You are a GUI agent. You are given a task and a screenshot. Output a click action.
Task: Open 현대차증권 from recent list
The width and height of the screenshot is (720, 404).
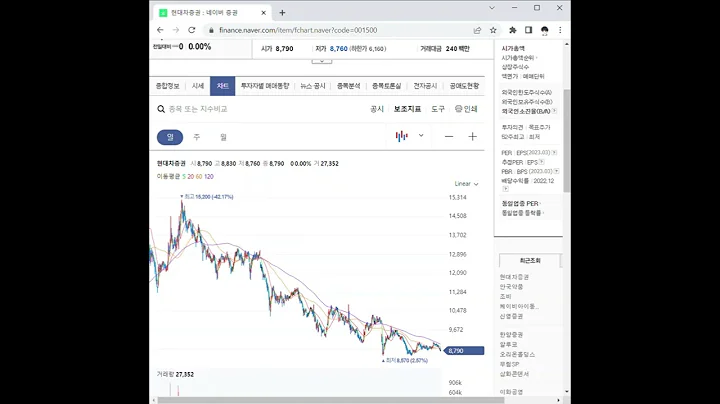click(x=514, y=277)
